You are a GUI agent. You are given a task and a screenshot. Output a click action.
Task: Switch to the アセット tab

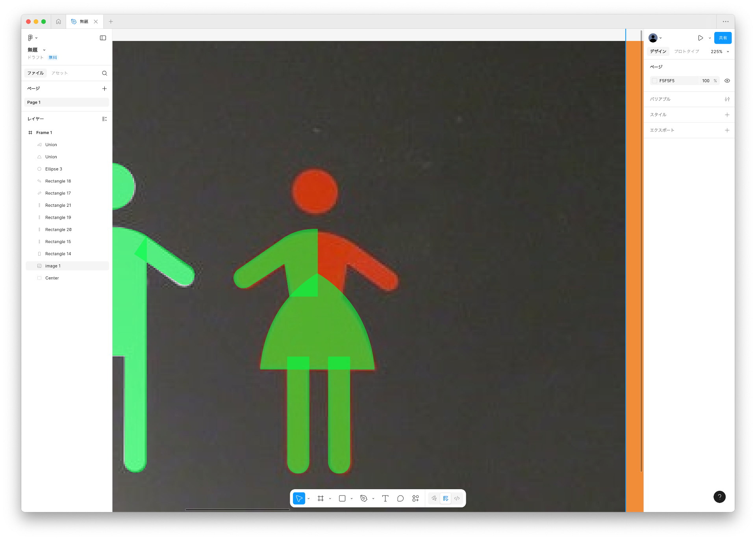click(x=59, y=73)
